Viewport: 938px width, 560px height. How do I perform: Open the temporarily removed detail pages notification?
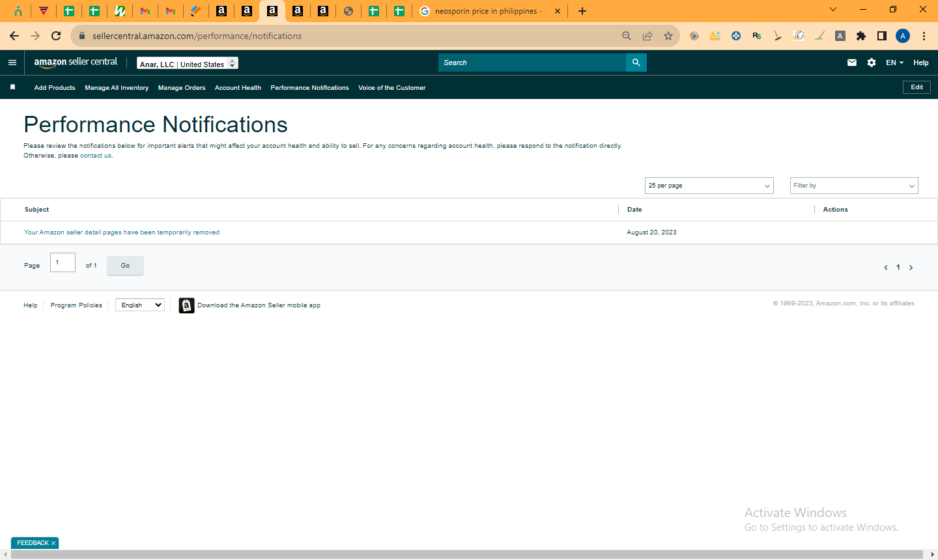point(122,232)
